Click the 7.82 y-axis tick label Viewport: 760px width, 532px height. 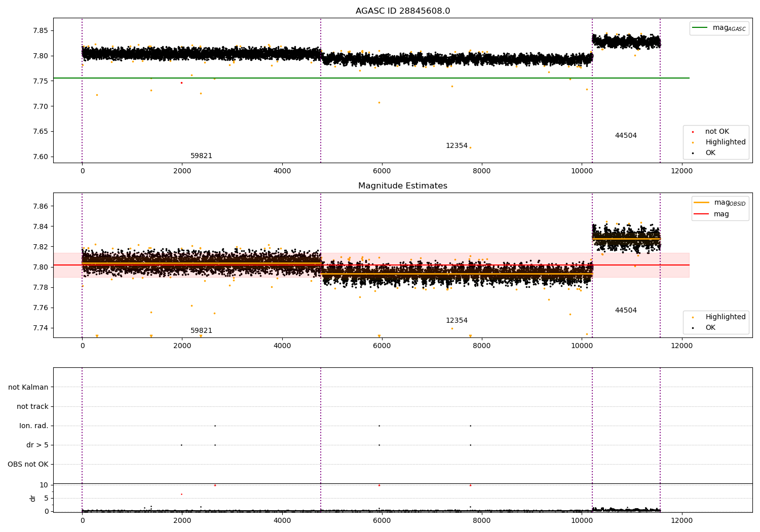[x=40, y=247]
